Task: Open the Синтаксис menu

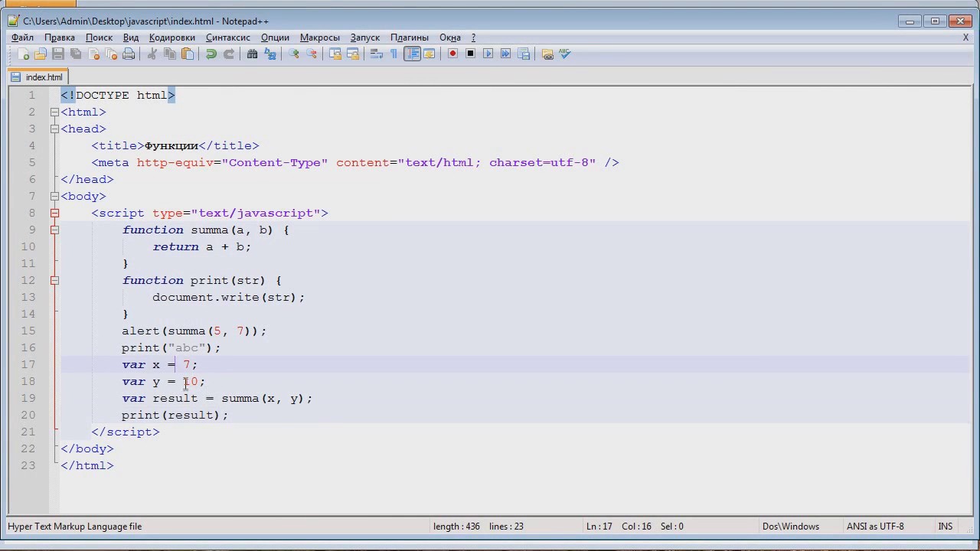Action: pyautogui.click(x=228, y=37)
